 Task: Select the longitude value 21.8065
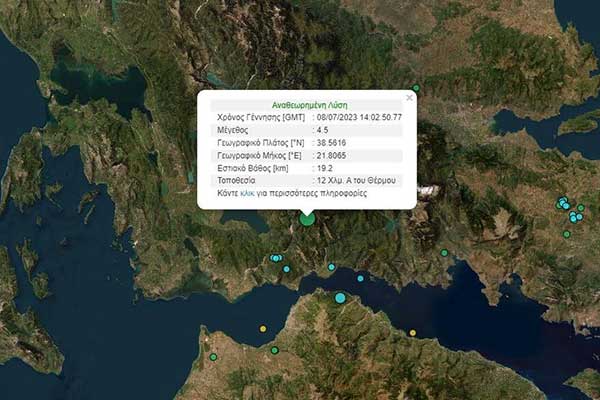point(330,155)
